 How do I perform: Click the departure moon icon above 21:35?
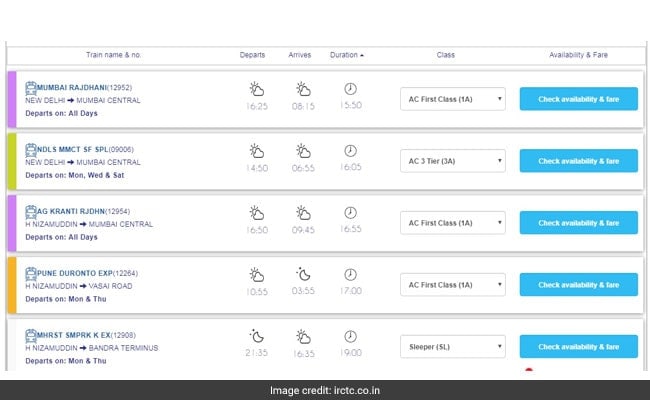tap(257, 335)
